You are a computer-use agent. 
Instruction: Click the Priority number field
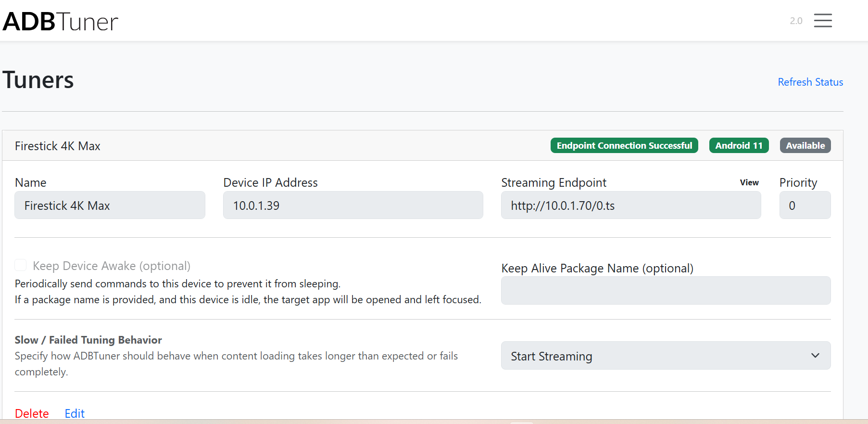805,206
